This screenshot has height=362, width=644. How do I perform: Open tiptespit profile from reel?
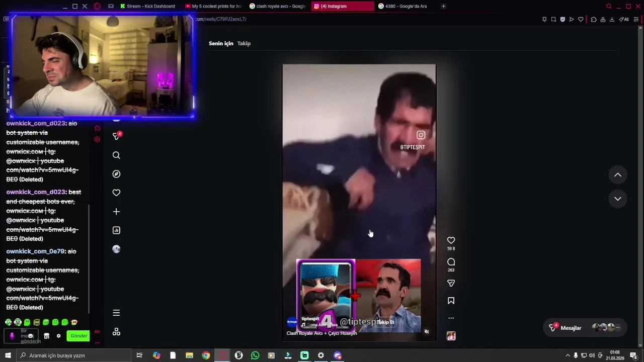tap(310, 319)
